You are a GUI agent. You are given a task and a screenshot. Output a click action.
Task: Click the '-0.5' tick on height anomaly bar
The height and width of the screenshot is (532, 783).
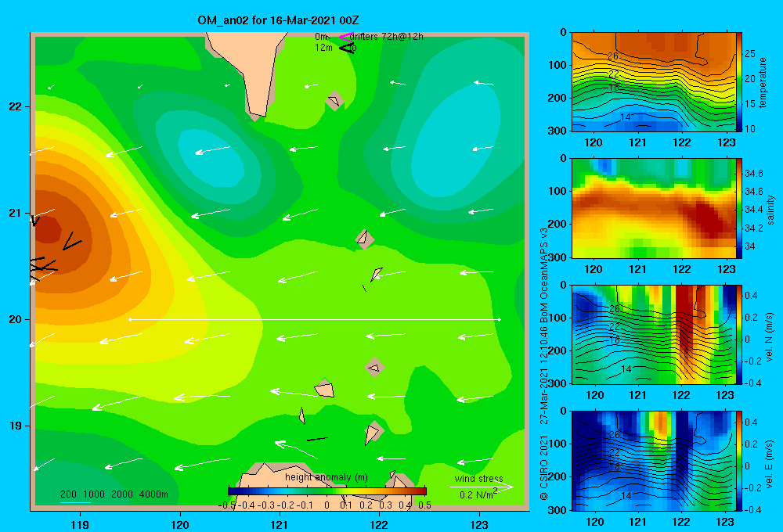tap(227, 505)
